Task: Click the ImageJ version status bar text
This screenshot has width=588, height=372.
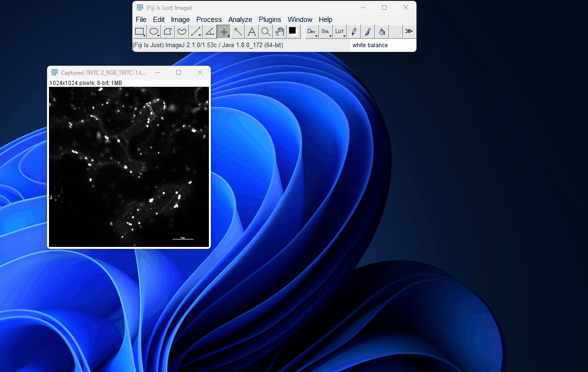Action: tap(208, 45)
